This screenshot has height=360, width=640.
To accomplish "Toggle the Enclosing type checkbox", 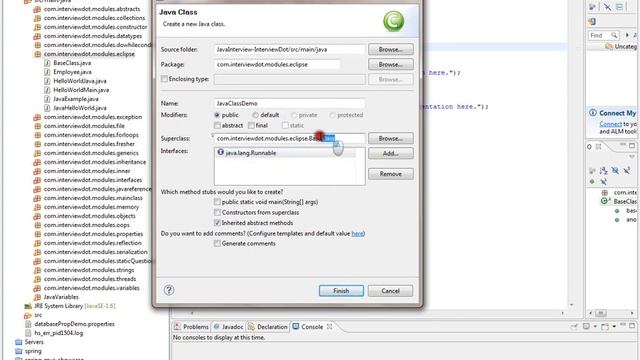I will click(x=164, y=79).
